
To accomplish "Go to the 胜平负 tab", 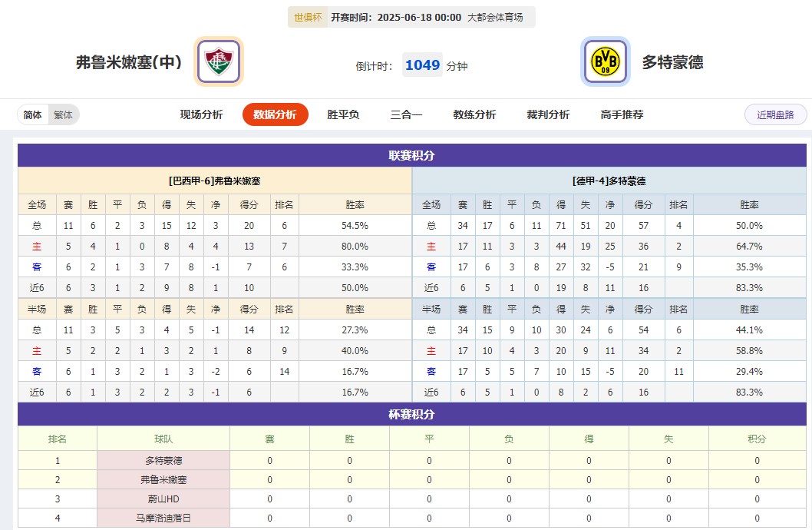I will click(343, 114).
